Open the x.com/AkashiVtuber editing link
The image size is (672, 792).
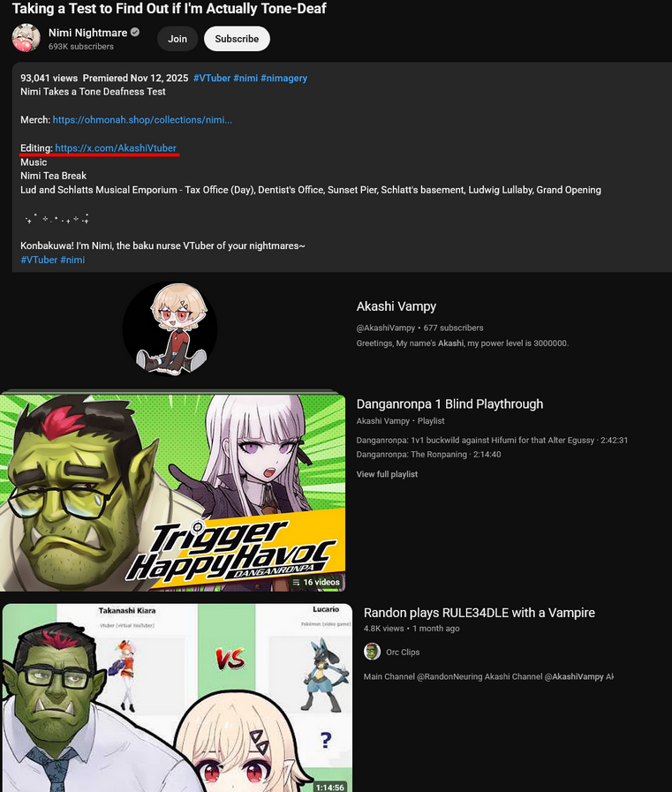(116, 148)
